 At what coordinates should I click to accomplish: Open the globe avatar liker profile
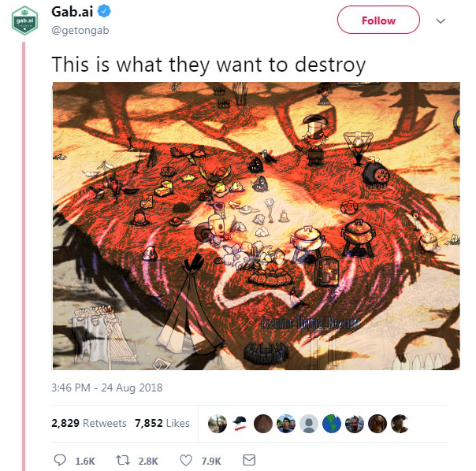[332, 424]
